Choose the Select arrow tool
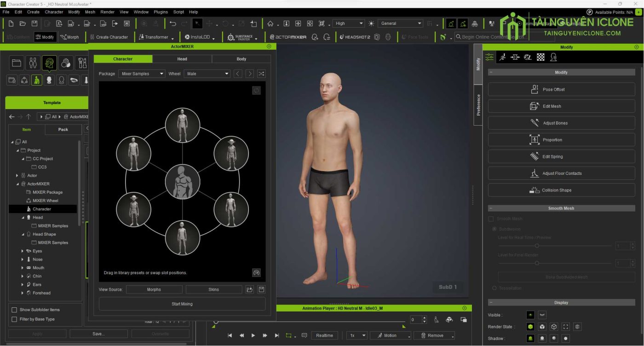The width and height of the screenshot is (644, 346). (x=197, y=23)
